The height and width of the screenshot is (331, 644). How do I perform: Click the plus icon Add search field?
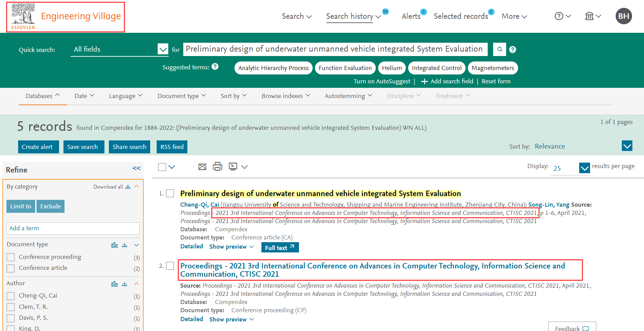pos(425,81)
